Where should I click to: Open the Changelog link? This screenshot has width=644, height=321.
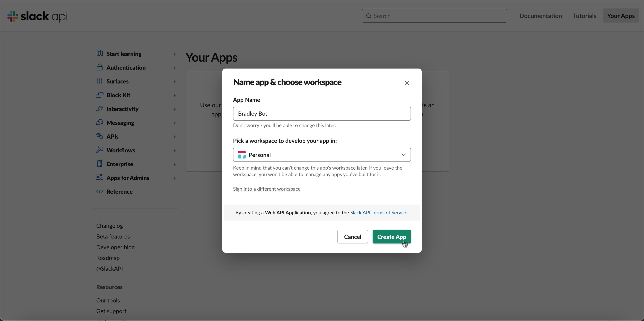coord(109,226)
